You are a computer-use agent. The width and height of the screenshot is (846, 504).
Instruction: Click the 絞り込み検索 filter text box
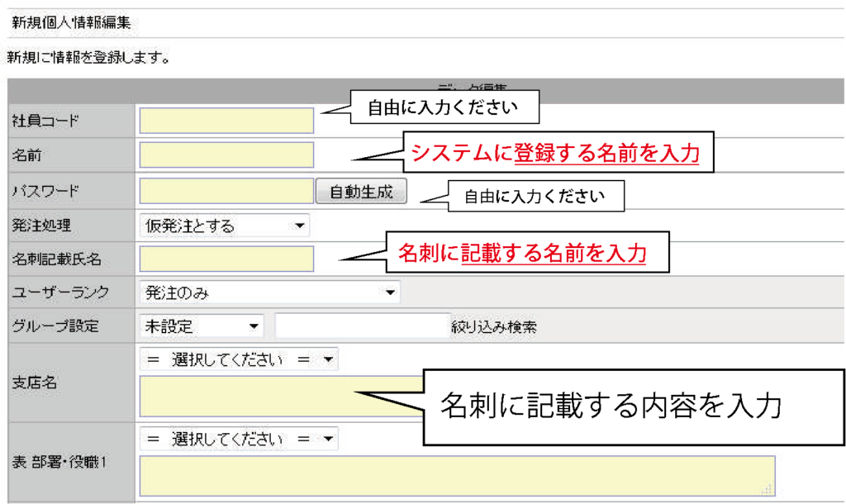pos(360,326)
